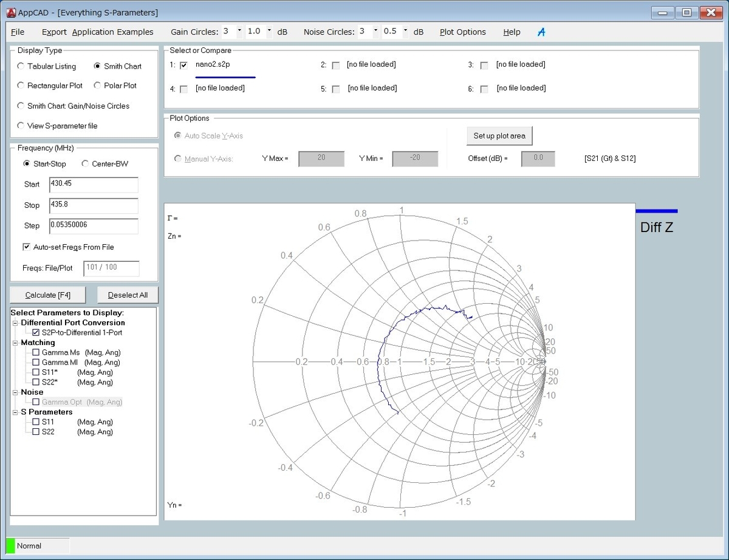This screenshot has height=560, width=729.
Task: Click the Calculate [F4] button
Action: pos(48,295)
